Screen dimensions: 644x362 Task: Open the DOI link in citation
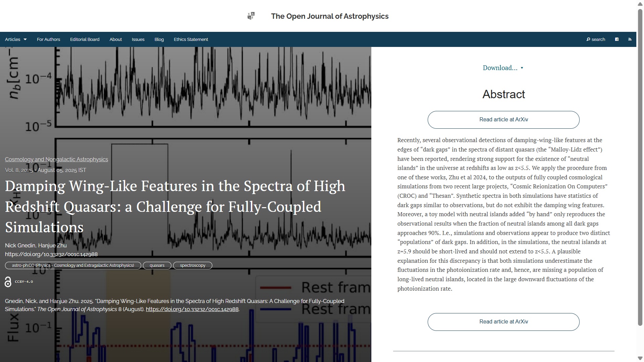click(192, 309)
